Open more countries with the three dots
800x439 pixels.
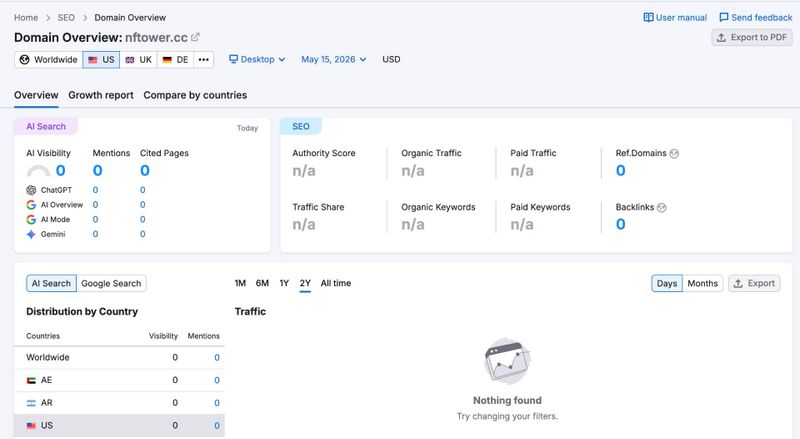coord(204,60)
